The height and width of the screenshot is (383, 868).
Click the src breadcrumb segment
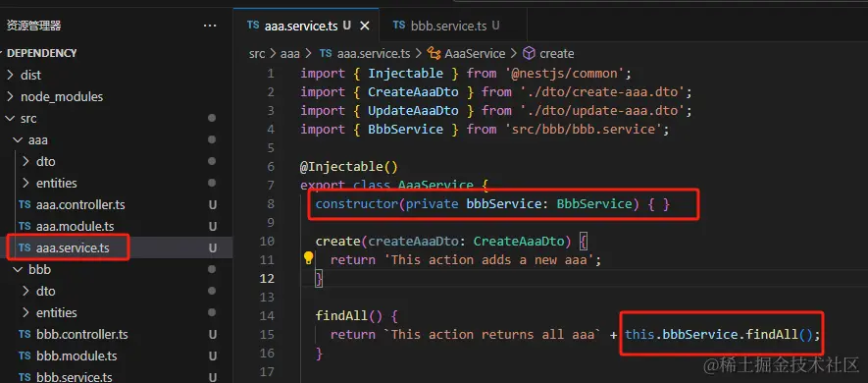[x=257, y=54]
